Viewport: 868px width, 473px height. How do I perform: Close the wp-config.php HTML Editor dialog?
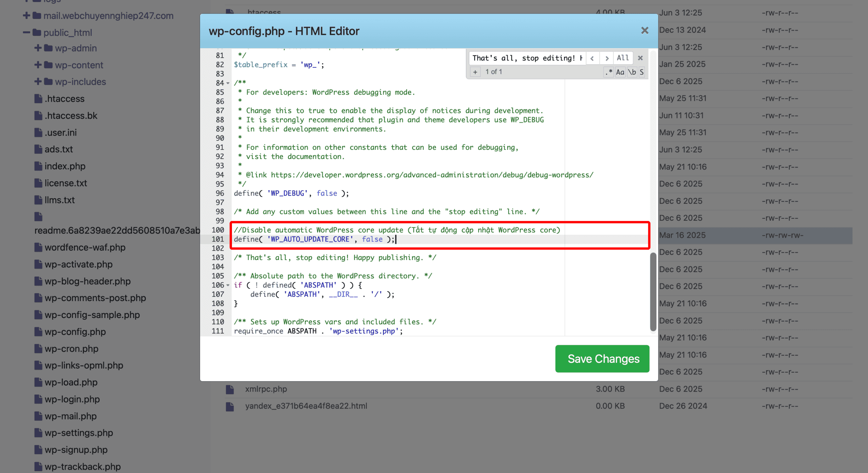point(645,31)
